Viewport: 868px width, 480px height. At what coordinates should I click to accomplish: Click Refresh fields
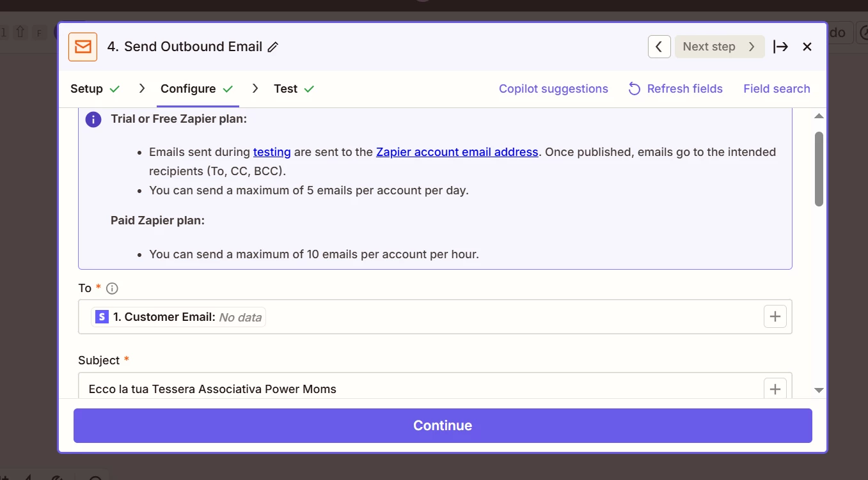pos(675,89)
